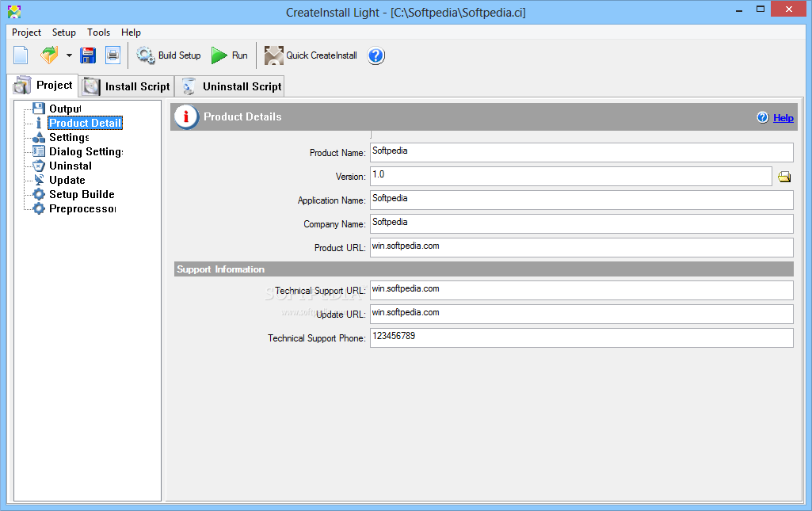Click the Dialog Settings icon in the tree

(39, 151)
